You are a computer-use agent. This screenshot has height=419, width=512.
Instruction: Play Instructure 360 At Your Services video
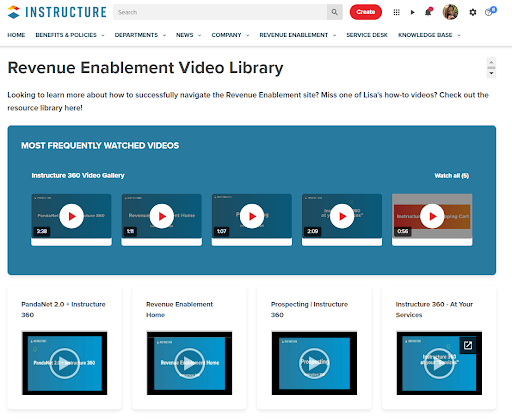439,363
